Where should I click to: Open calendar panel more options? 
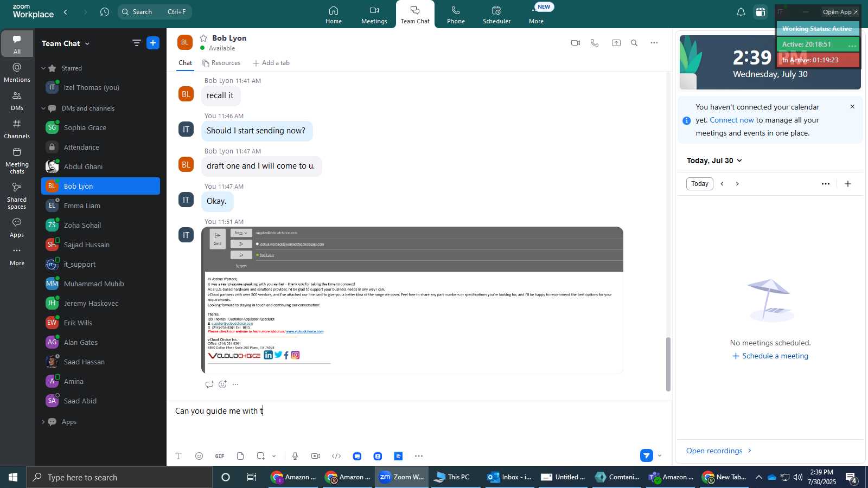tap(826, 184)
